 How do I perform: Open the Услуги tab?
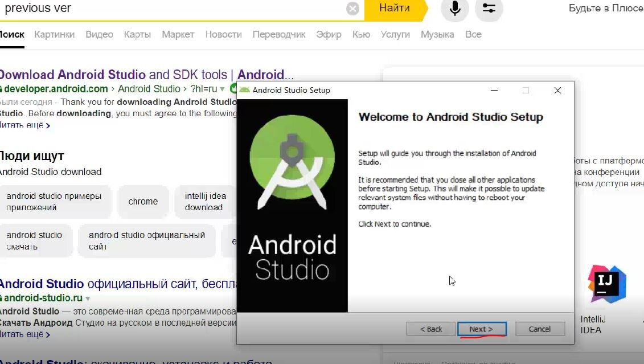pos(395,35)
